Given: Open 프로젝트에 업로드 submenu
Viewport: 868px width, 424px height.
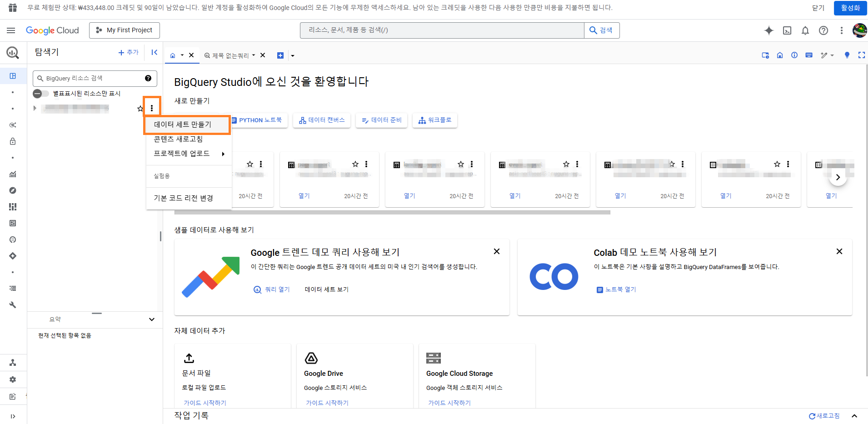Looking at the screenshot, I should click(189, 154).
